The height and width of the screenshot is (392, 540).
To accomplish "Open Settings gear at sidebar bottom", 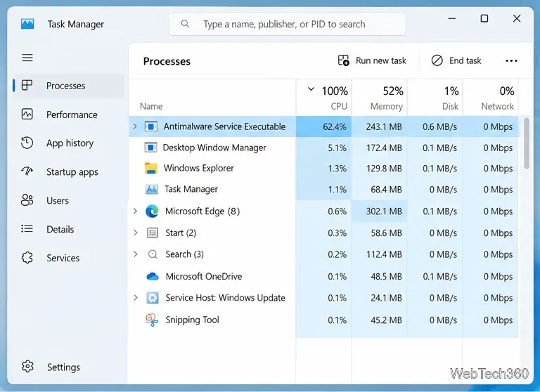I will [27, 367].
